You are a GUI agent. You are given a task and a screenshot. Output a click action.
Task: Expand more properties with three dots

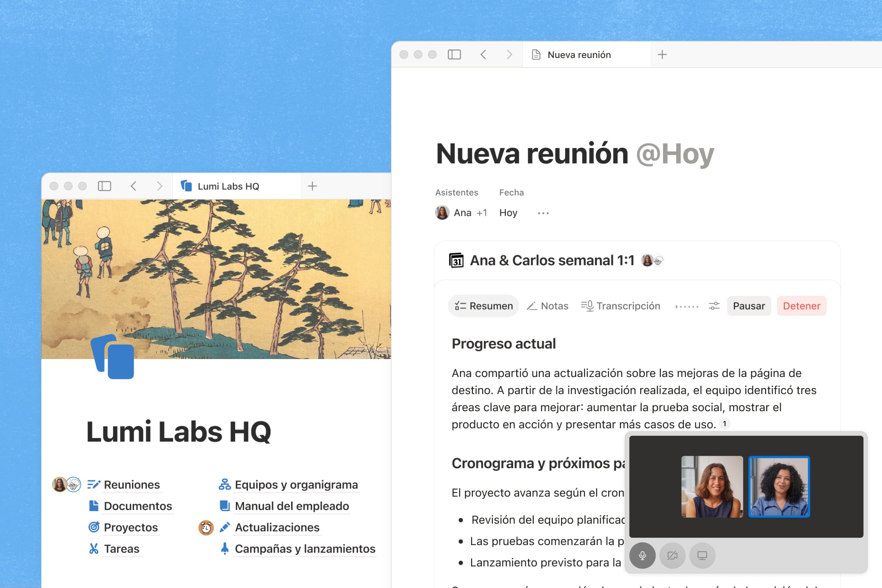click(544, 213)
